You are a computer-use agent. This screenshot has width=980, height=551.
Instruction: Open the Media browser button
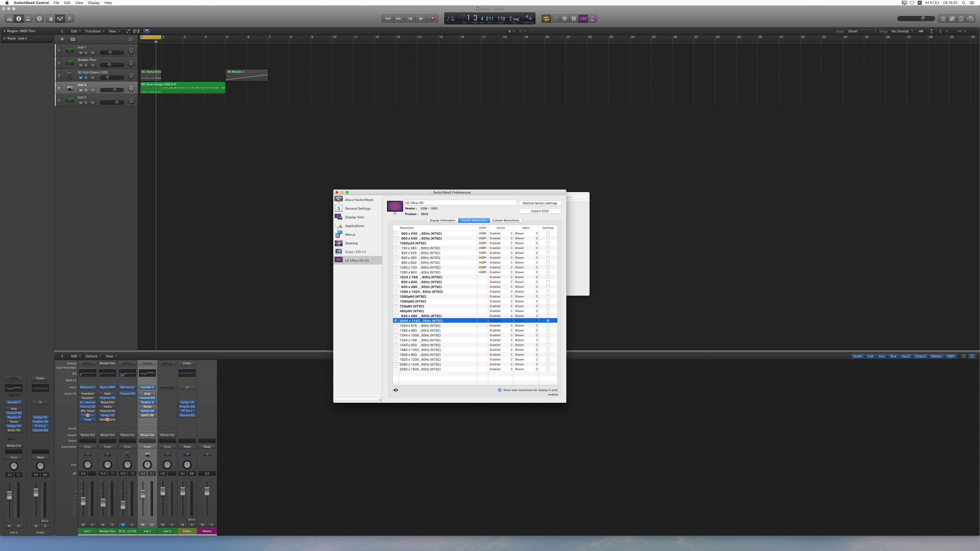[x=971, y=19]
